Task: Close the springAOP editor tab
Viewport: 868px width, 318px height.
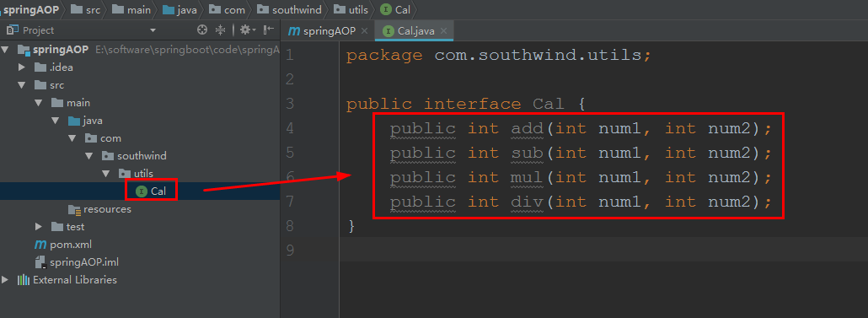Action: pos(364,31)
